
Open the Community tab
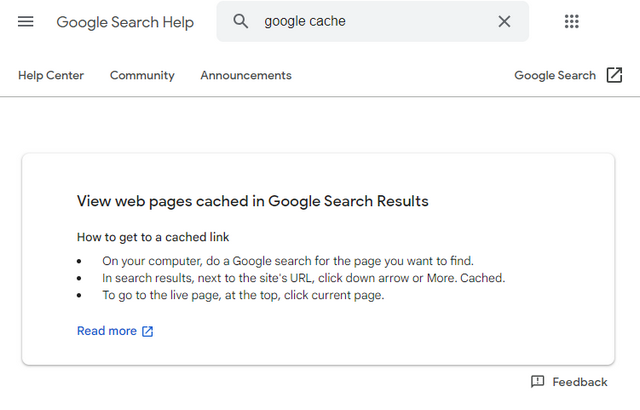point(142,75)
